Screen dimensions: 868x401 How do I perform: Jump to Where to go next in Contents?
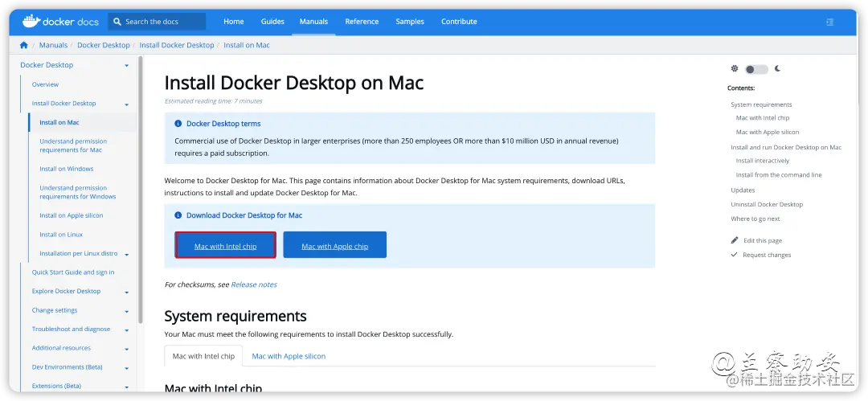(755, 219)
